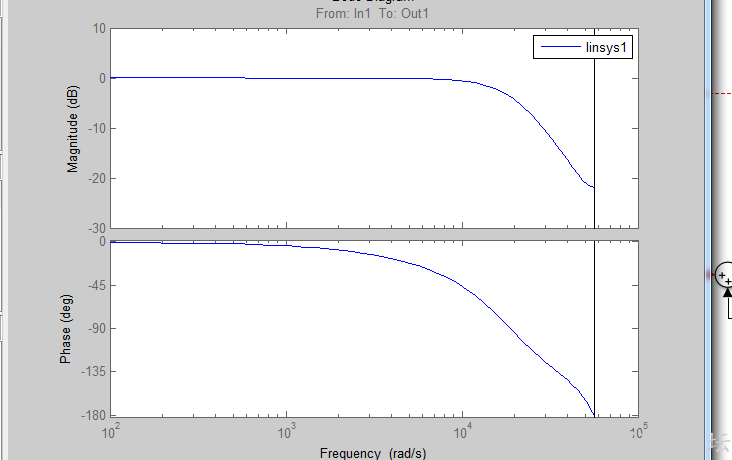Click the sum block in Simulink window
Screen dimensions: 732x460
pos(724,275)
